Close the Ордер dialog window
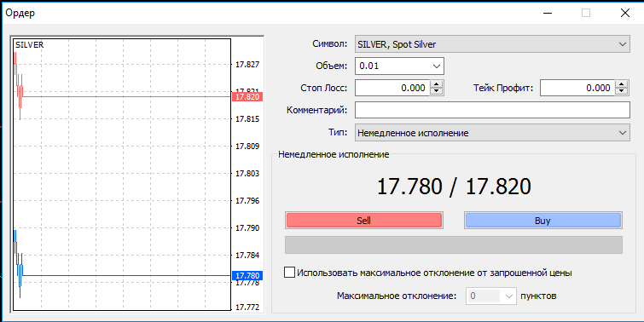This screenshot has width=644, height=322. tap(625, 13)
